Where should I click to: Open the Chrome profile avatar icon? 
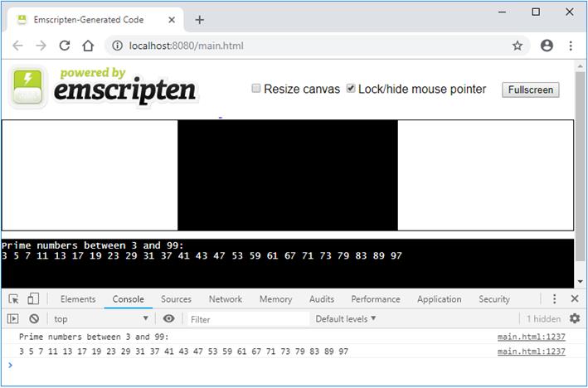(547, 46)
